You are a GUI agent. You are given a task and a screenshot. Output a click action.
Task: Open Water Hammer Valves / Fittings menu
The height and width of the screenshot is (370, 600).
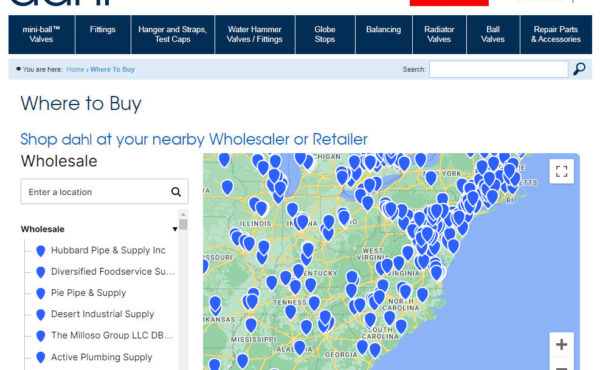(x=254, y=34)
